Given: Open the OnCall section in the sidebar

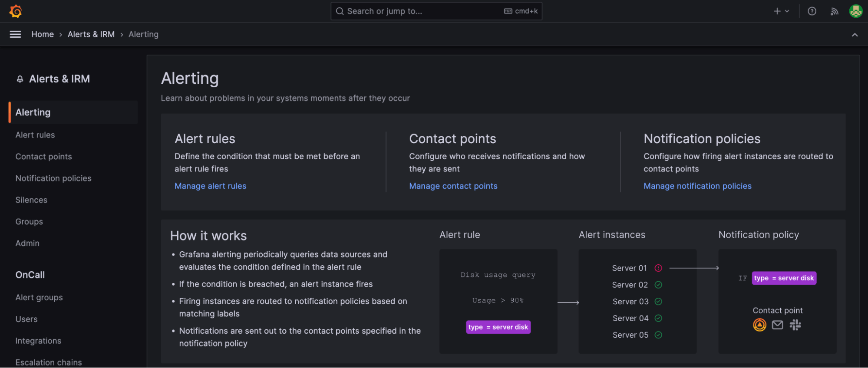Looking at the screenshot, I should click(30, 275).
